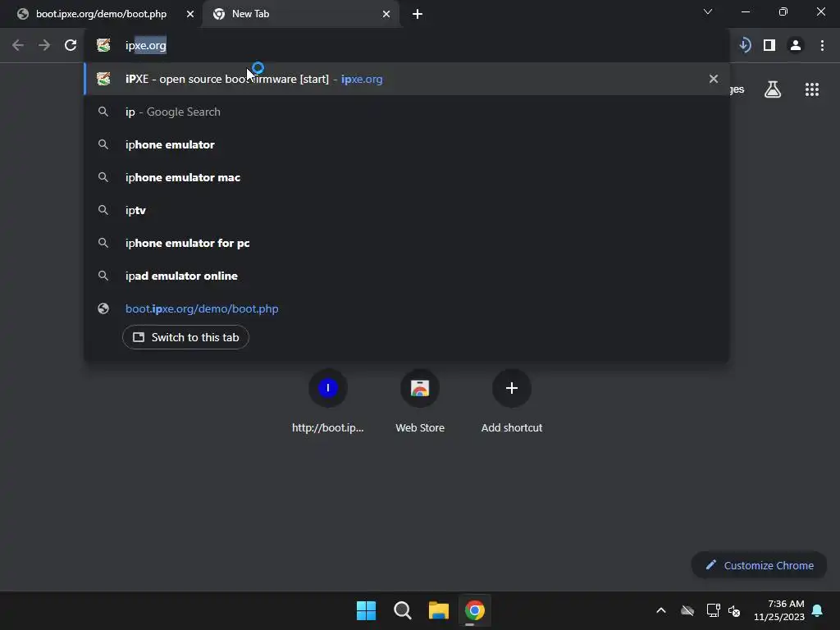The width and height of the screenshot is (840, 630).
Task: Click Chrome icon in taskbar
Action: 475,610
